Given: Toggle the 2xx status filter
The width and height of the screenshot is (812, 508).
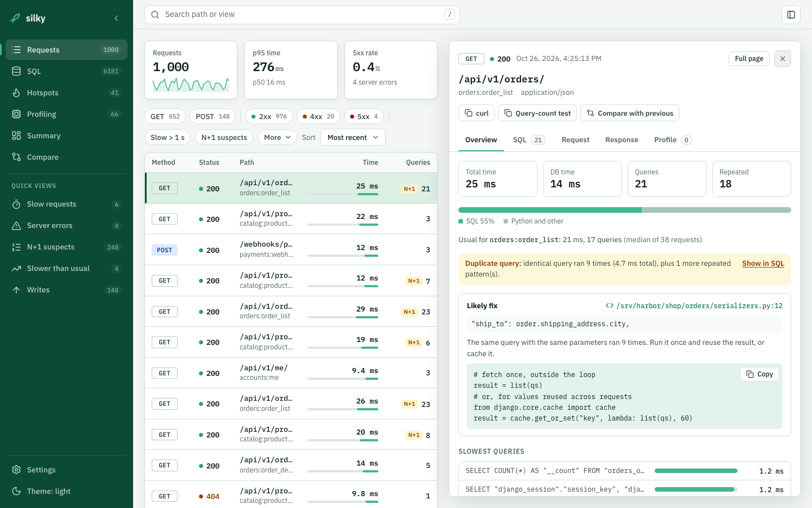Looking at the screenshot, I should (269, 116).
